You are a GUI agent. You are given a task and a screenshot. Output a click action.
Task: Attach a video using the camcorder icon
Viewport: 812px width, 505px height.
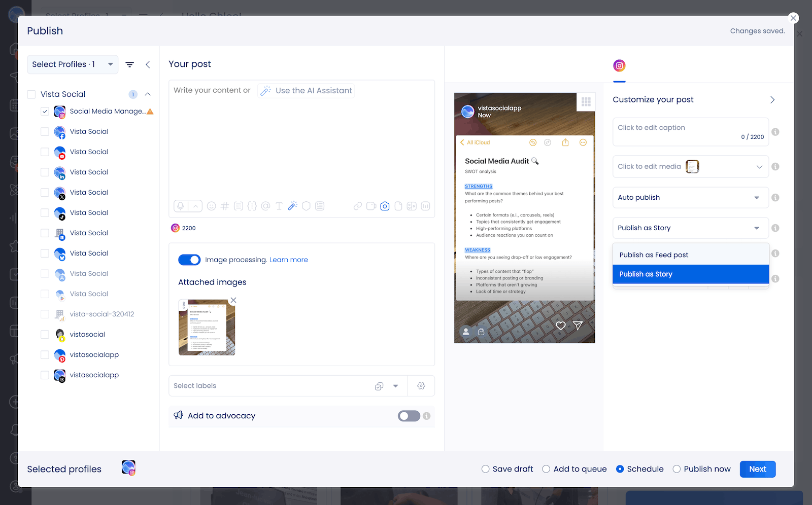click(x=371, y=206)
